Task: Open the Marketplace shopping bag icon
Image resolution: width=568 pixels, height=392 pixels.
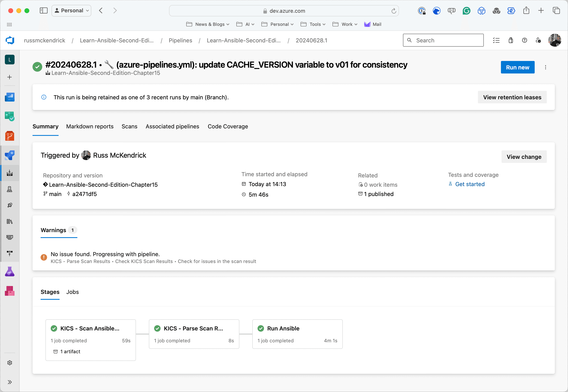Action: coord(511,40)
